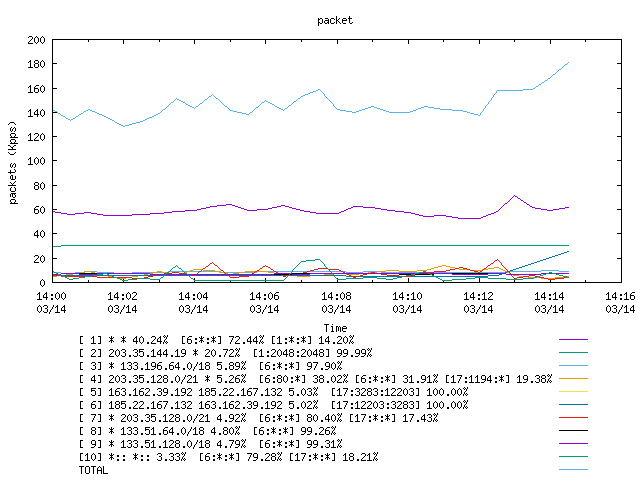Click y-axis value 40

coord(39,234)
